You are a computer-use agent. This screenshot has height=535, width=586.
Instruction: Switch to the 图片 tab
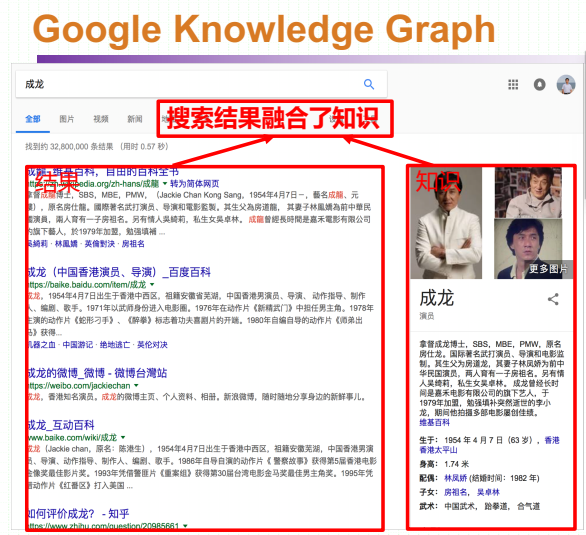[67, 119]
